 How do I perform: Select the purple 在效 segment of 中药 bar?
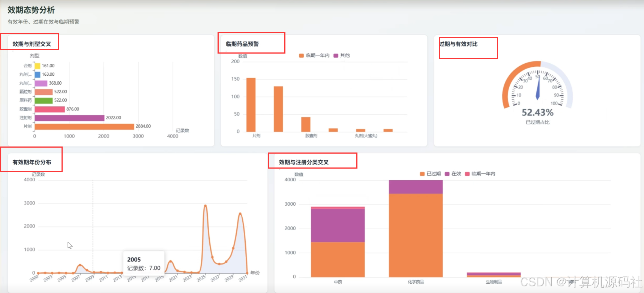338,225
